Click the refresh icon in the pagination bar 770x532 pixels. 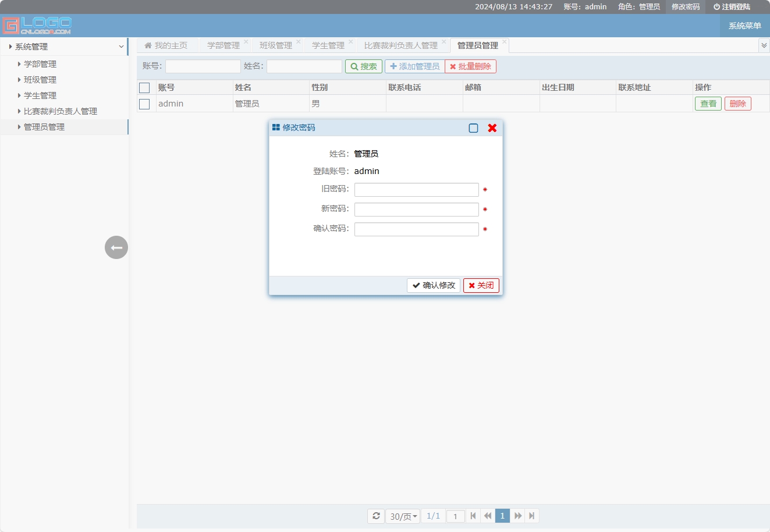(x=376, y=516)
